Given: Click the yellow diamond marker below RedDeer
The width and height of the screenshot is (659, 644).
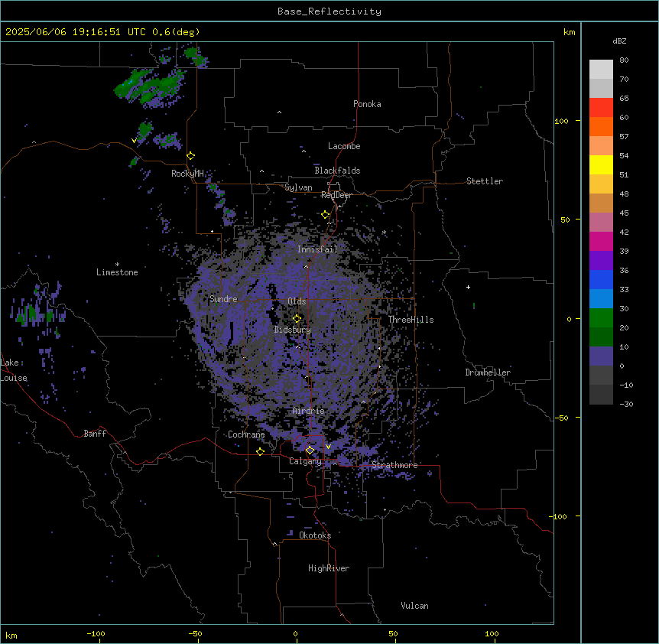Looking at the screenshot, I should 326,215.
